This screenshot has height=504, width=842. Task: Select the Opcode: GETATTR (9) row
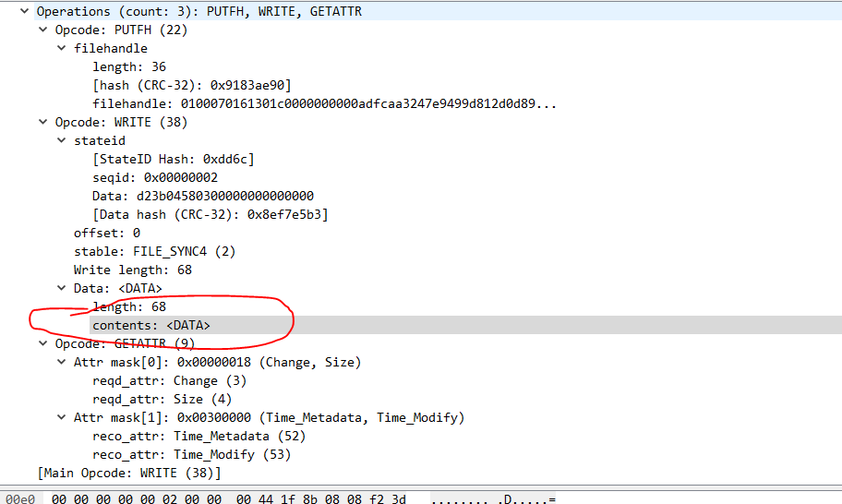126,343
